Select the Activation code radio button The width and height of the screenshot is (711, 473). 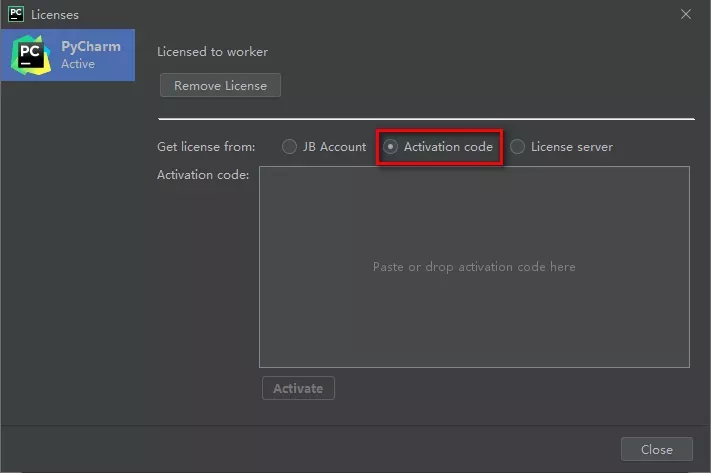pyautogui.click(x=391, y=147)
